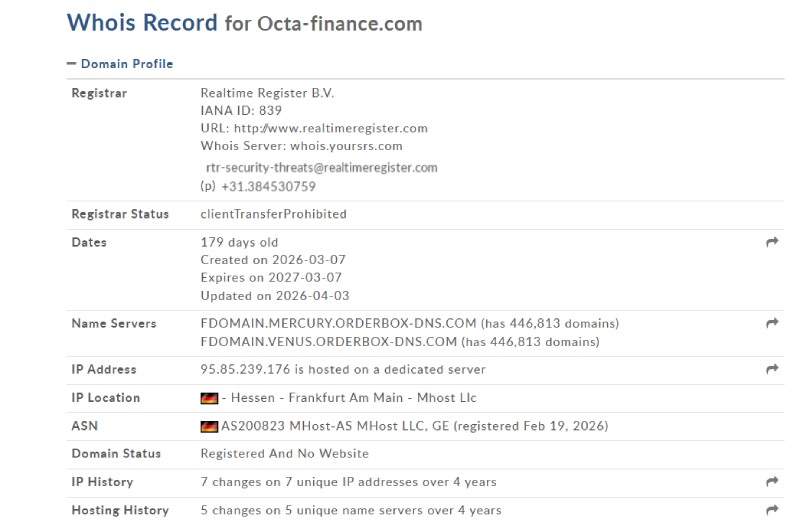Click the 'Hosting History' row label

click(120, 510)
